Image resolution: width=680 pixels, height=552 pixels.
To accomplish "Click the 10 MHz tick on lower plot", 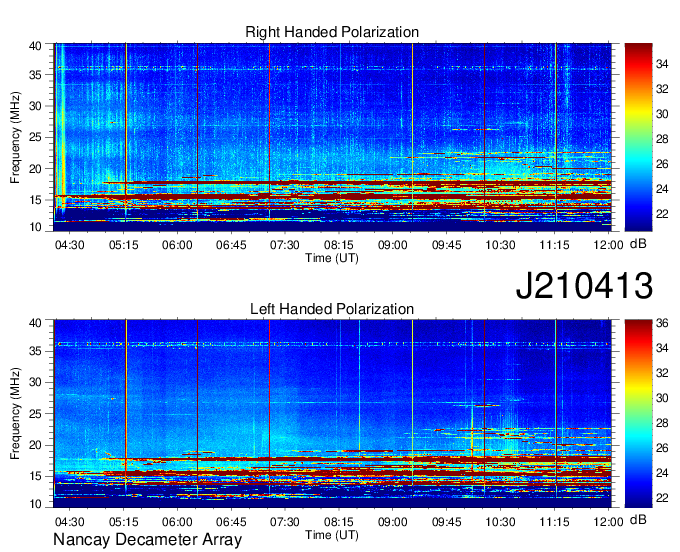I will click(x=35, y=504).
